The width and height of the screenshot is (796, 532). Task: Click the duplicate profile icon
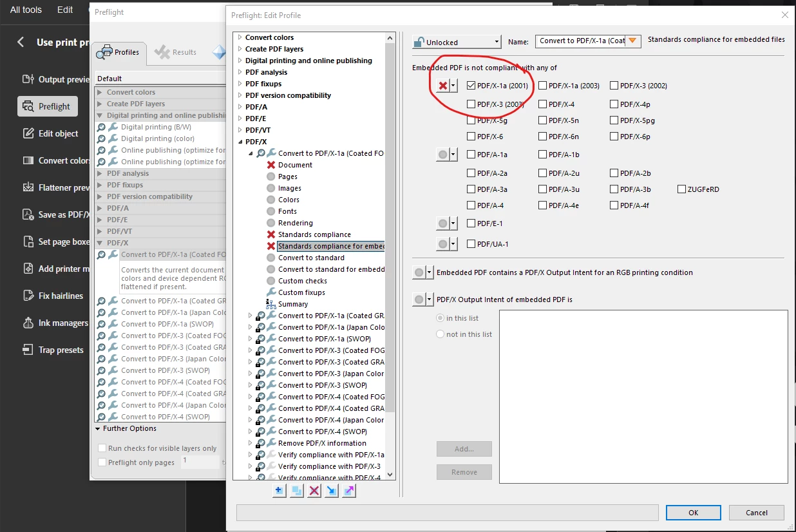296,491
